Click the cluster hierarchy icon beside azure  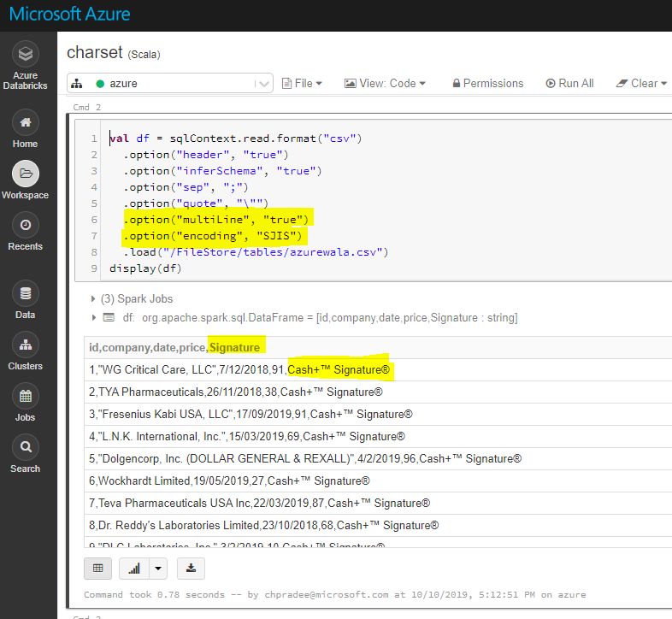point(77,83)
